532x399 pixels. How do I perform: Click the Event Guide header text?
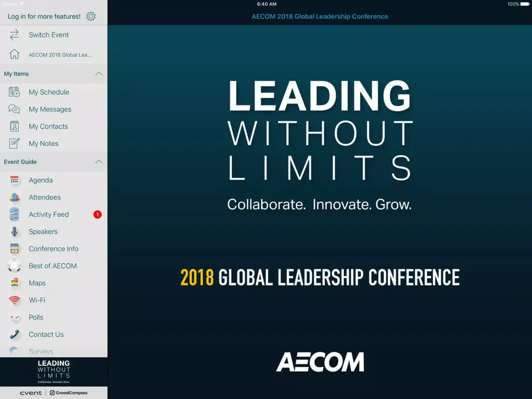[x=20, y=162]
